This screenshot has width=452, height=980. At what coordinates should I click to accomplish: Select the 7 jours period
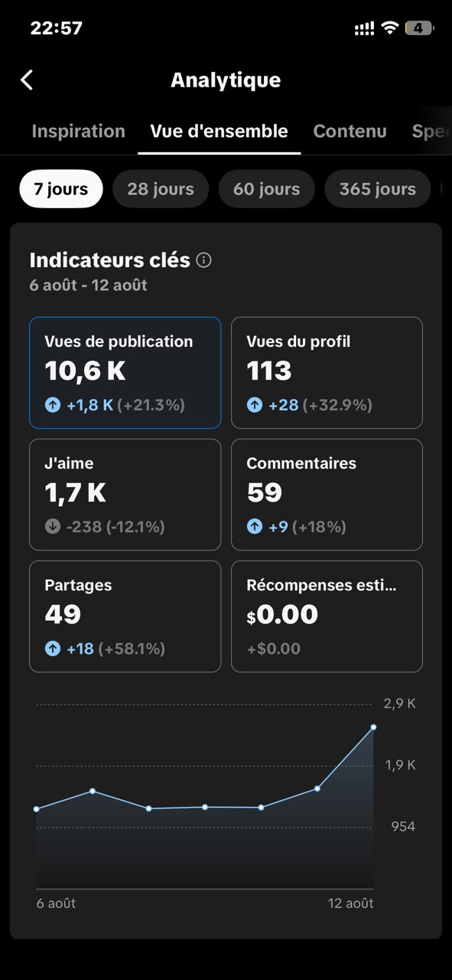pos(61,189)
